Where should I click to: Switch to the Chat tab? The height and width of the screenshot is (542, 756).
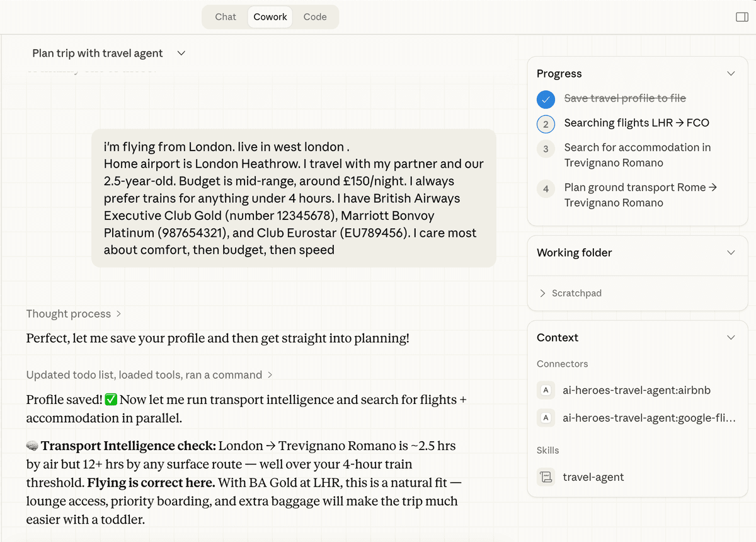[226, 17]
